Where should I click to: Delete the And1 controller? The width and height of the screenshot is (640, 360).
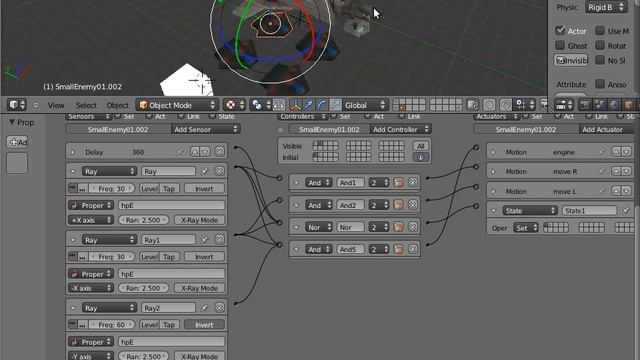413,182
